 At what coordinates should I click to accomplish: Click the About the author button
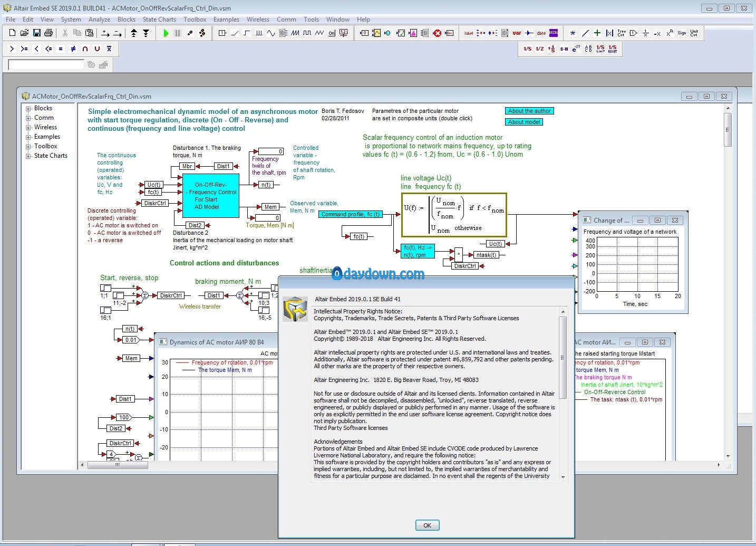pos(529,111)
